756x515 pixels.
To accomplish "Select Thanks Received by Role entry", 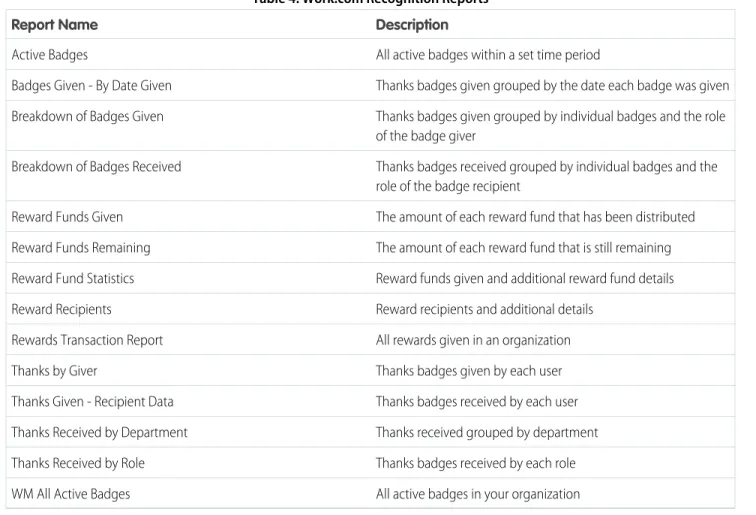I will [78, 463].
